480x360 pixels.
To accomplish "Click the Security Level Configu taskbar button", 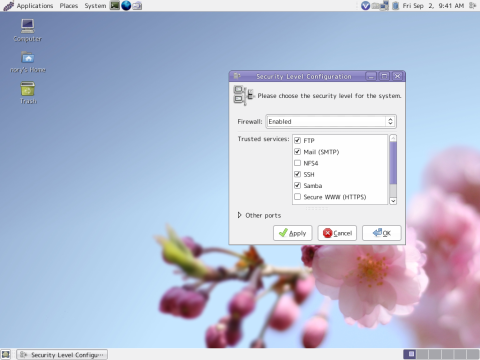I will point(62,355).
